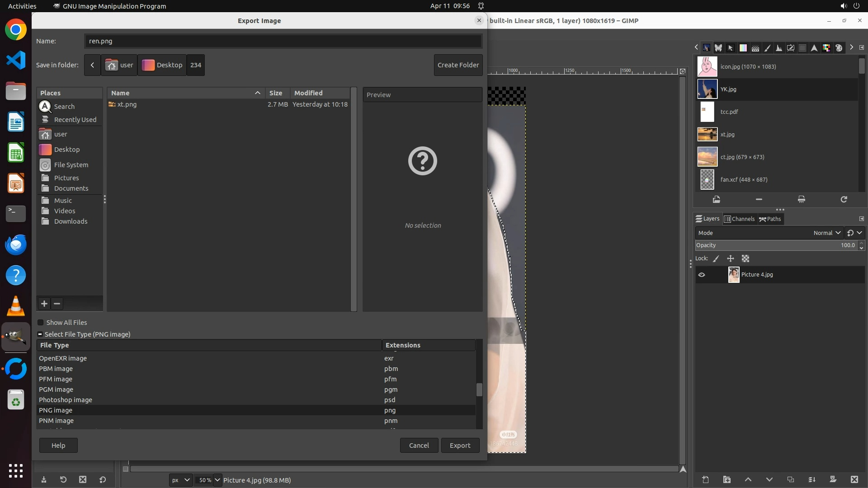Click the layer Opacity slider

(x=769, y=245)
